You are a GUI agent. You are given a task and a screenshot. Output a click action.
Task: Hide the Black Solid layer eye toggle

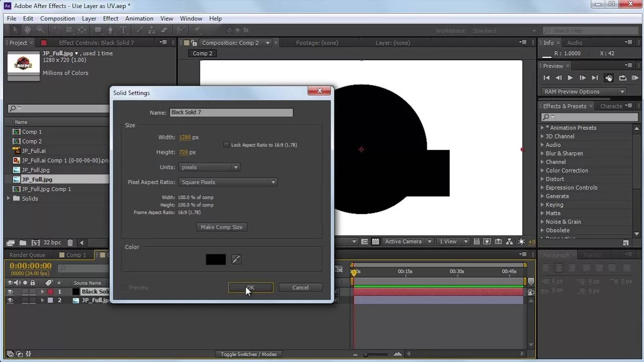10,292
